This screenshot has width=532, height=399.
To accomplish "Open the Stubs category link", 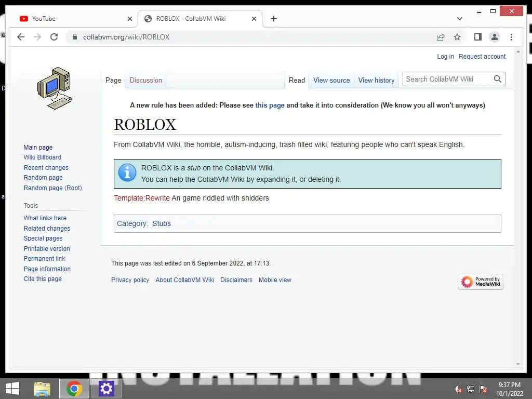I will [x=162, y=223].
